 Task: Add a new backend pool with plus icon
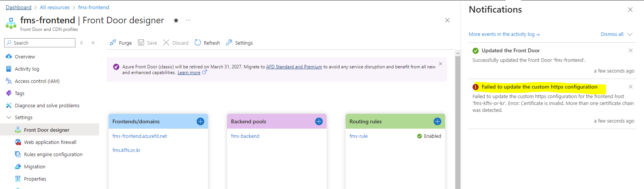[319, 121]
